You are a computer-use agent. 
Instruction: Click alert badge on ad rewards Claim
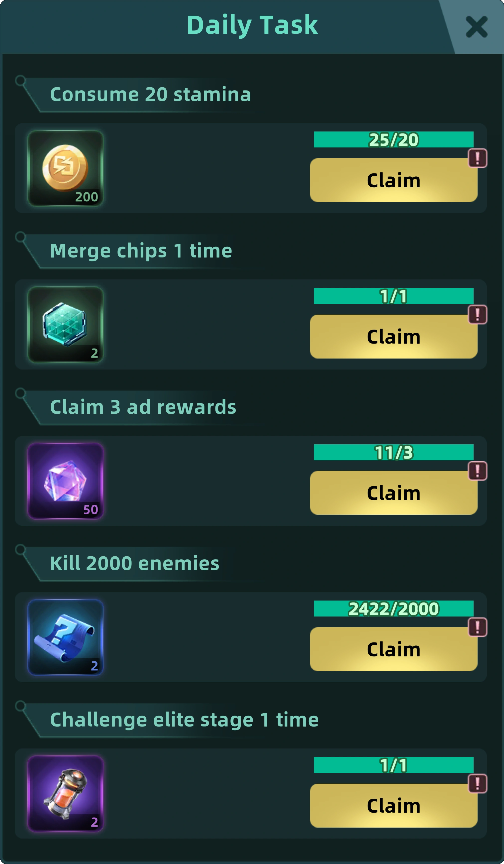coord(478,471)
